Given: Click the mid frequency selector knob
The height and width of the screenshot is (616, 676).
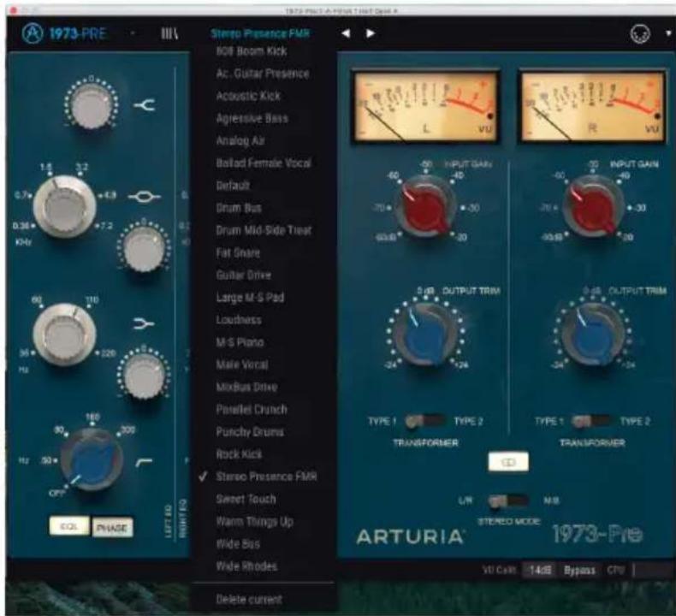Looking at the screenshot, I should pyautogui.click(x=65, y=206).
